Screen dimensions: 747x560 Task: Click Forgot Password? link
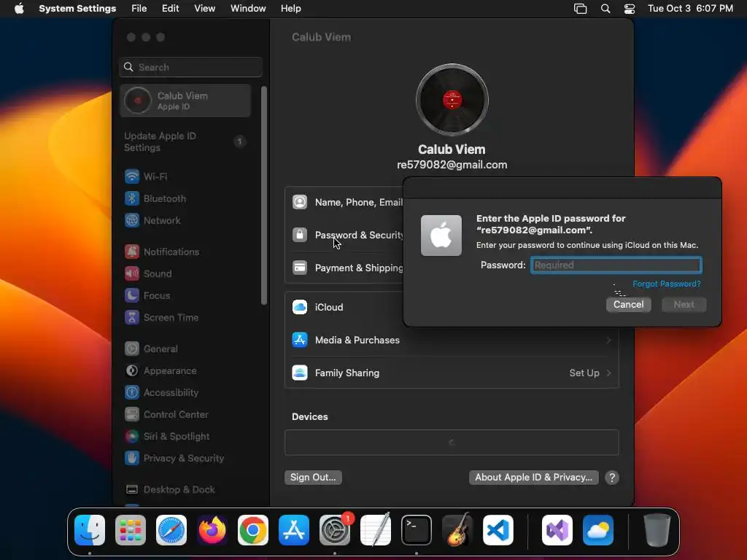tap(667, 284)
